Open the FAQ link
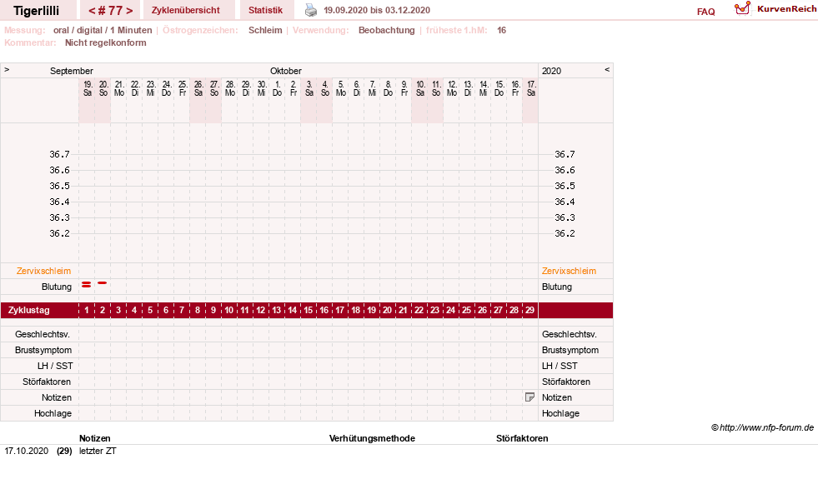Image resolution: width=818 pixels, height=504 pixels. [x=705, y=12]
